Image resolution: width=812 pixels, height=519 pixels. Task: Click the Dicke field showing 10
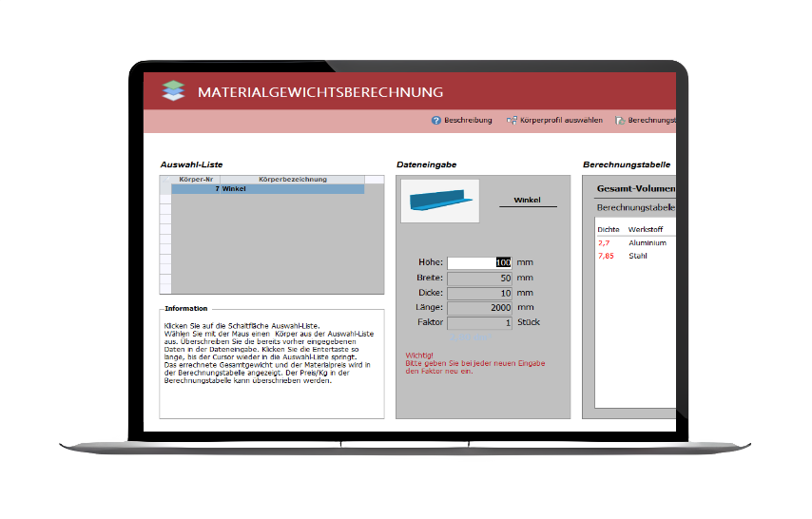click(479, 293)
